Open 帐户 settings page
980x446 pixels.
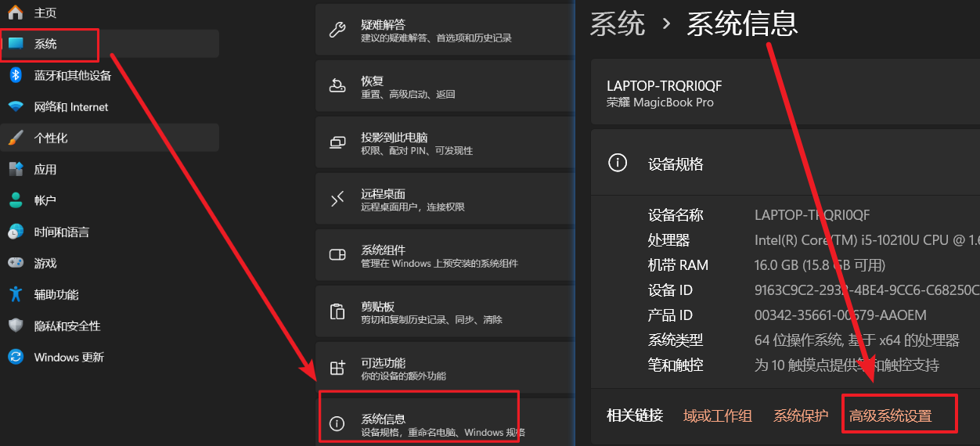coord(110,200)
